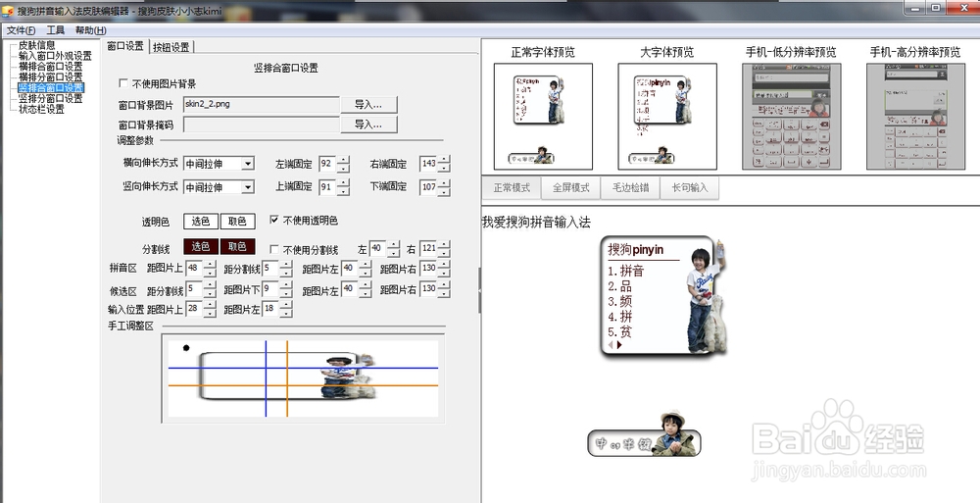Image resolution: width=980 pixels, height=503 pixels.
Task: Select 长句输入 preview mode
Action: click(x=689, y=187)
